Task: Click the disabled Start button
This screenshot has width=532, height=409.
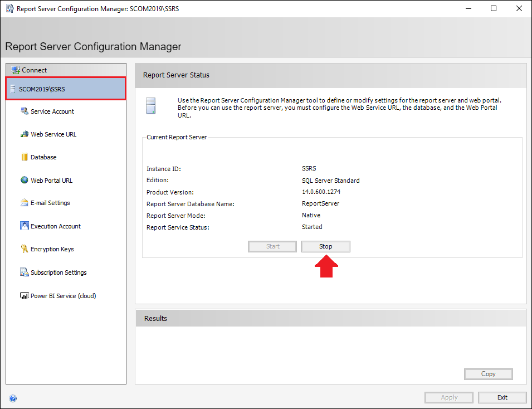Action: (272, 246)
